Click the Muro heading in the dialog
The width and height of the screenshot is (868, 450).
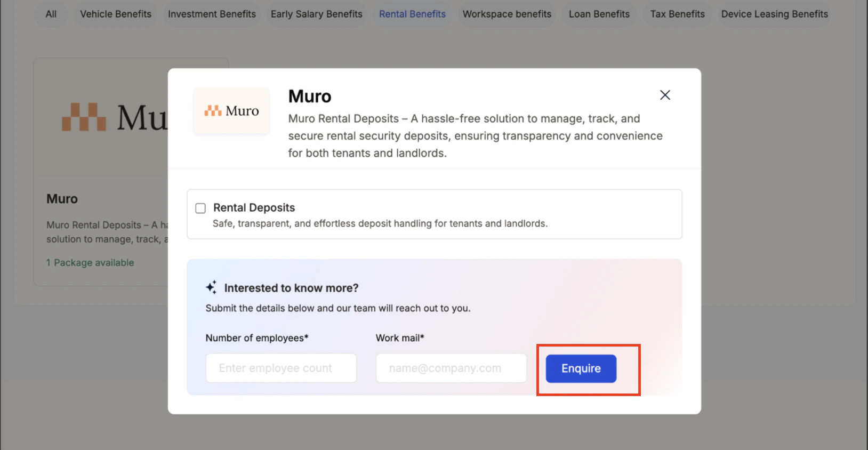(310, 97)
